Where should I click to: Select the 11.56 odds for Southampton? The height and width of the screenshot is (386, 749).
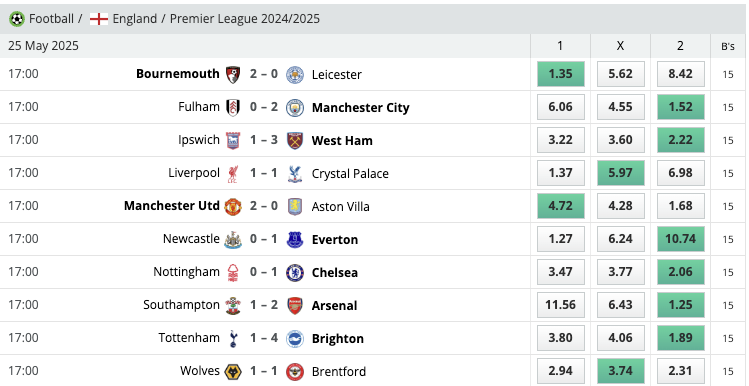pyautogui.click(x=560, y=305)
